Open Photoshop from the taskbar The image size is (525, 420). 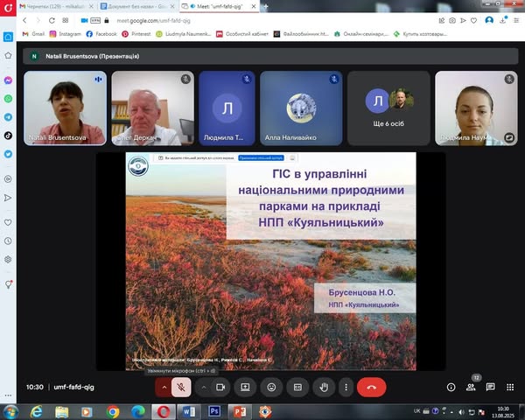pyautogui.click(x=214, y=411)
